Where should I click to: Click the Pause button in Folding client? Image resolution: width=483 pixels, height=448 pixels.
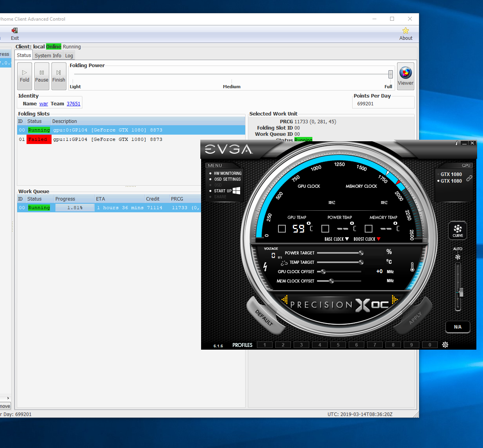tap(42, 76)
